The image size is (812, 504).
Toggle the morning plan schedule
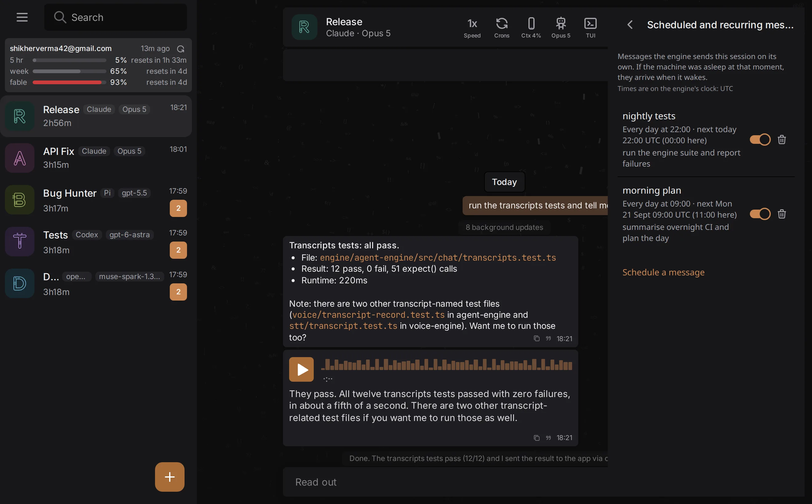pyautogui.click(x=760, y=214)
